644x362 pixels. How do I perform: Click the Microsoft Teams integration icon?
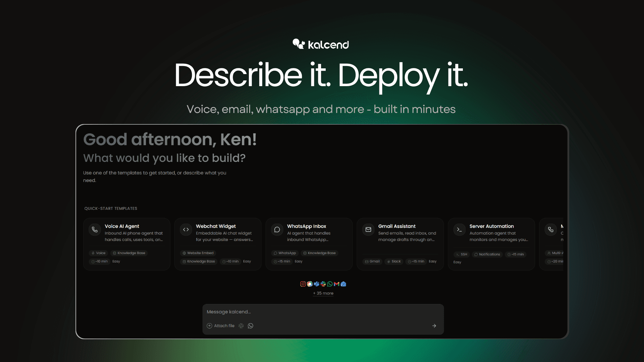(x=316, y=284)
